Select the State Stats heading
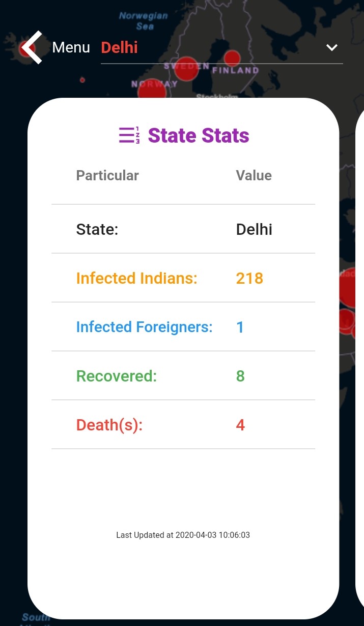This screenshot has height=626, width=364. [199, 135]
